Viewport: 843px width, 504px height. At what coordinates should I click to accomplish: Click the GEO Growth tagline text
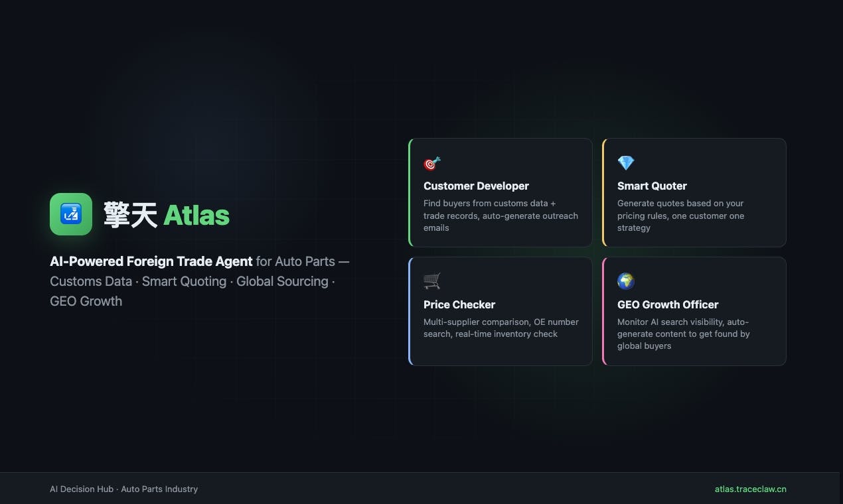tap(86, 301)
